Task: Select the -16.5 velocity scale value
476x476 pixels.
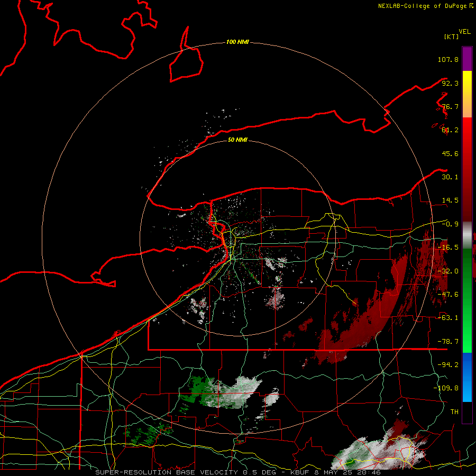Action: coord(448,248)
